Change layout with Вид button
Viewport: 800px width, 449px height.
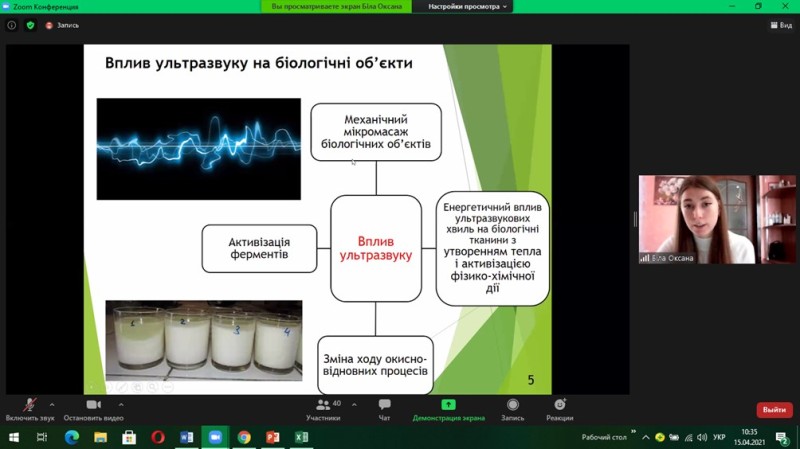coord(781,25)
